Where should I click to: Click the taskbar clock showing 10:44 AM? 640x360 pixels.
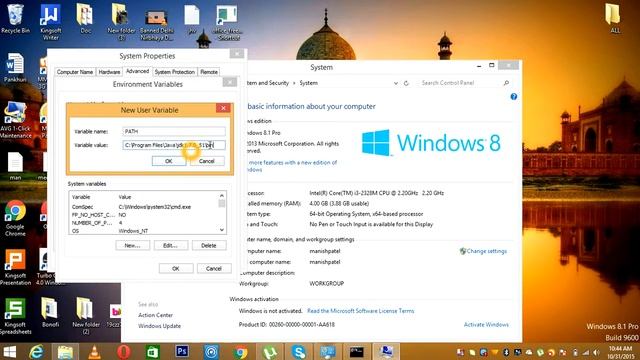click(x=620, y=352)
